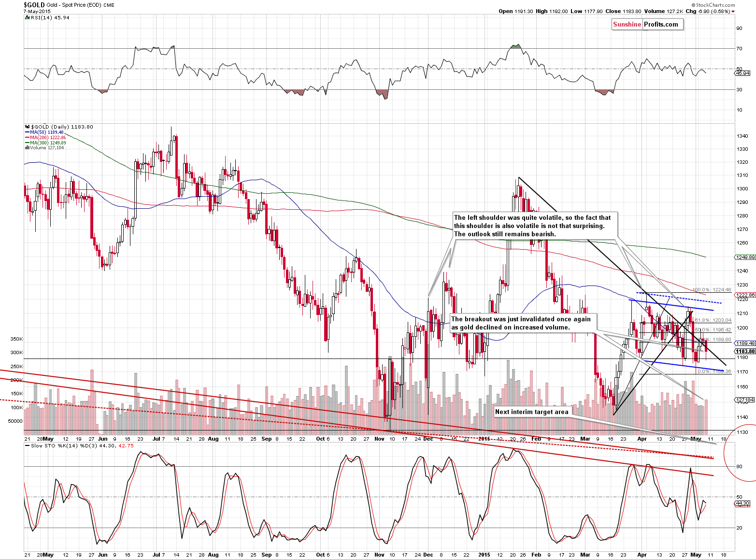Image resolution: width=756 pixels, height=559 pixels.
Task: Click the 127184 volume tag on the axis
Action: [x=744, y=400]
